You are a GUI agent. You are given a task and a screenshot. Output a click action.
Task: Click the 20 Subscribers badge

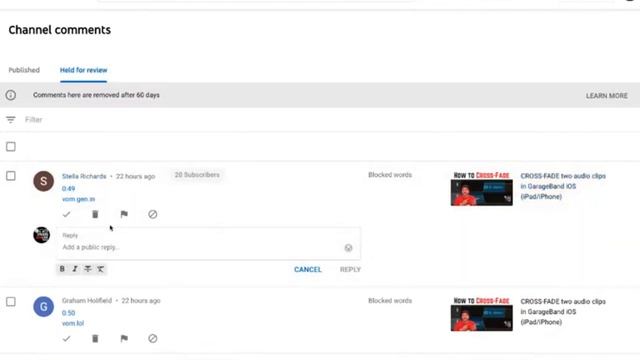[x=197, y=175]
